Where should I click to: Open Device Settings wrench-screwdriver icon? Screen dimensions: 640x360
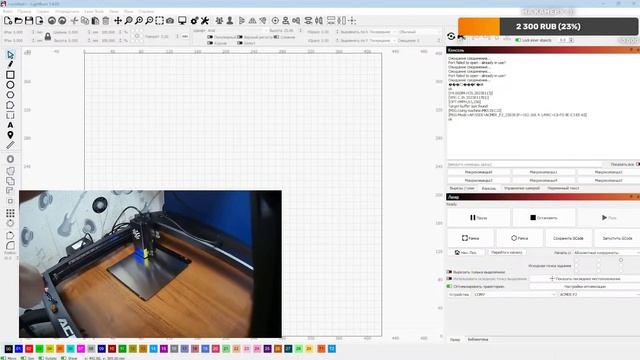pos(205,20)
